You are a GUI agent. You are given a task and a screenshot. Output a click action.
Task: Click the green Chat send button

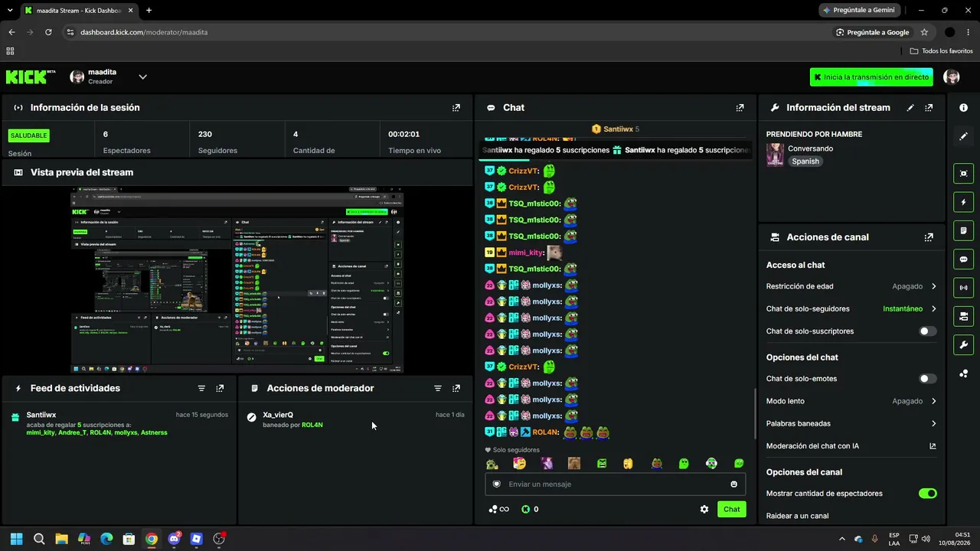[x=732, y=509]
